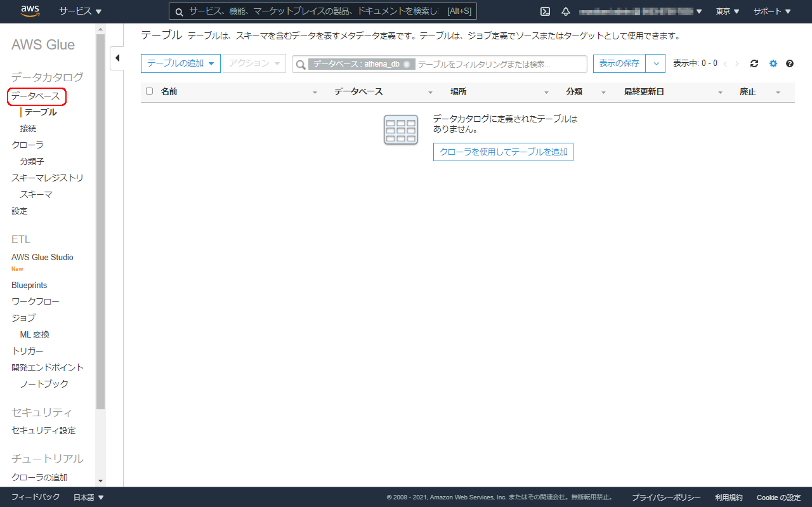Open the Cookie の設定 footer link
The image size is (812, 507).
[778, 497]
